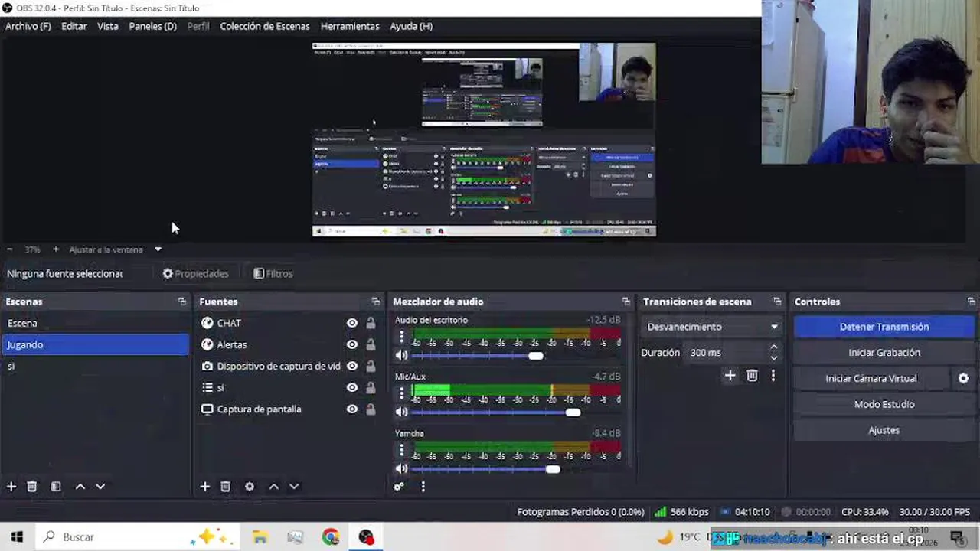980x551 pixels.
Task: Move source down arrow in Fuentes
Action: [x=294, y=487]
